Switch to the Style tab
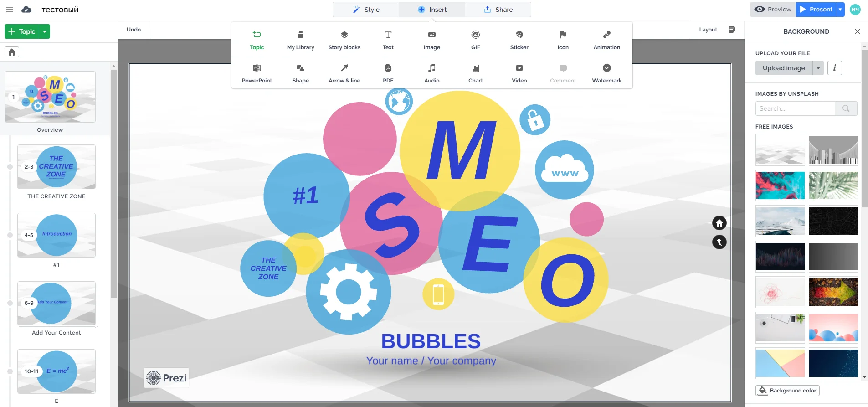The image size is (868, 407). 366,10
